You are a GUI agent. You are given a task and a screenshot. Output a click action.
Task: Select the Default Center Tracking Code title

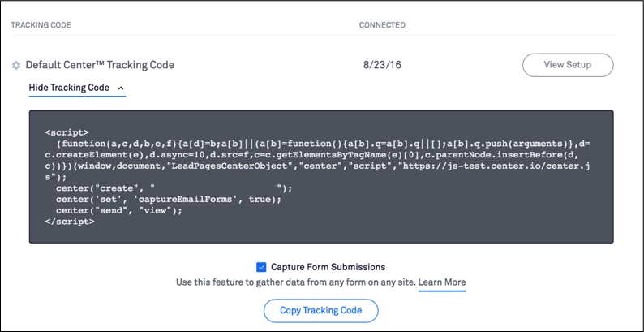[100, 65]
